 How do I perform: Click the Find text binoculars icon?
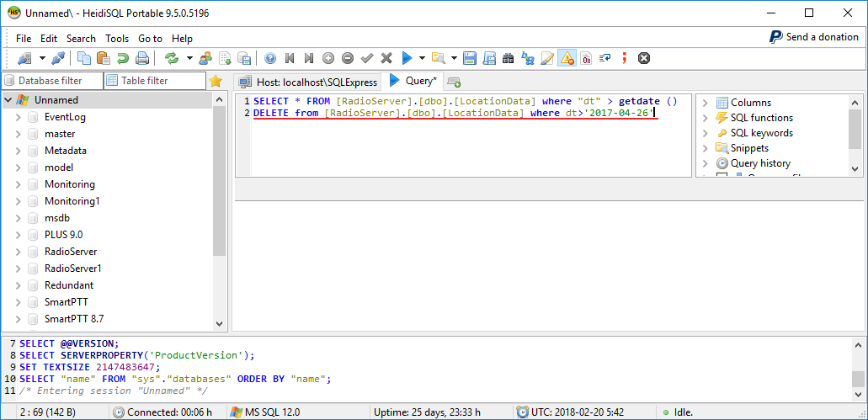(509, 57)
